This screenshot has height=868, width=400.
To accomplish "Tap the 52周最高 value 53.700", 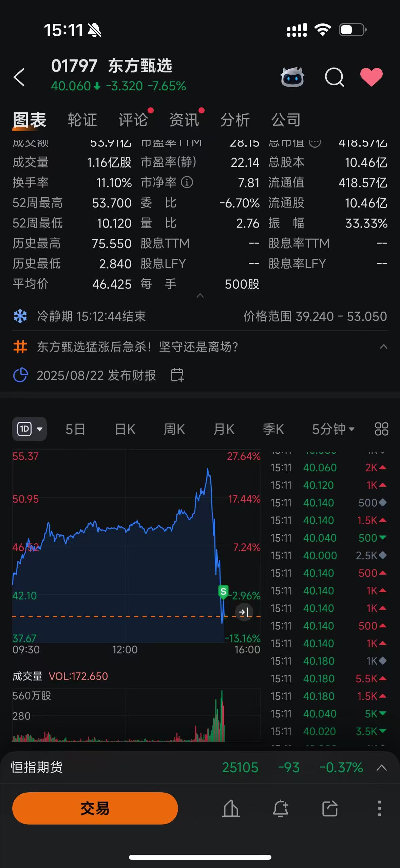I will tap(112, 203).
